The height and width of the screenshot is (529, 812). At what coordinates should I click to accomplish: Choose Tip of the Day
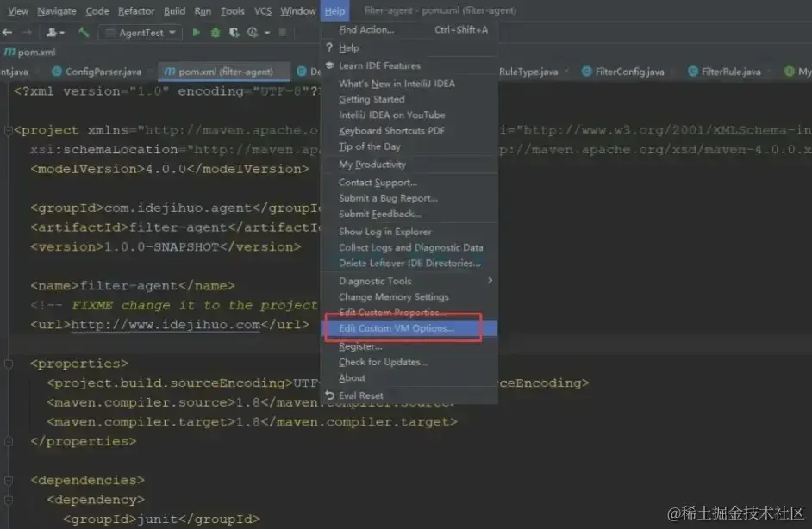click(x=409, y=146)
